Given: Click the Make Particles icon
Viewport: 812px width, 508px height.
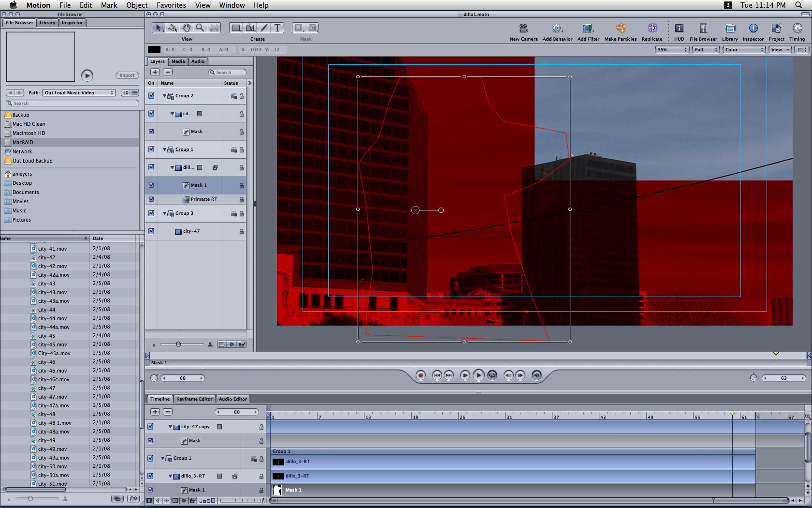Looking at the screenshot, I should 621,29.
